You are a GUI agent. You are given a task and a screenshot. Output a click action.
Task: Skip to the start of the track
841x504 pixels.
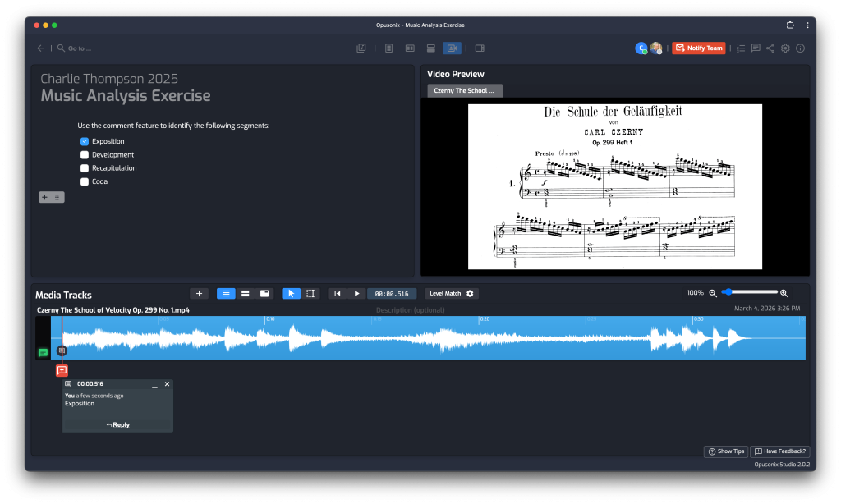tap(337, 293)
